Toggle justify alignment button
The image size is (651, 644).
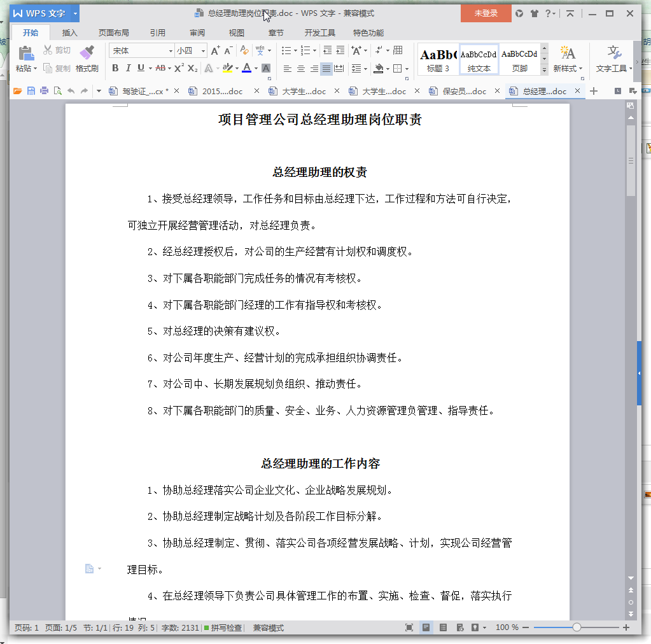pyautogui.click(x=326, y=68)
